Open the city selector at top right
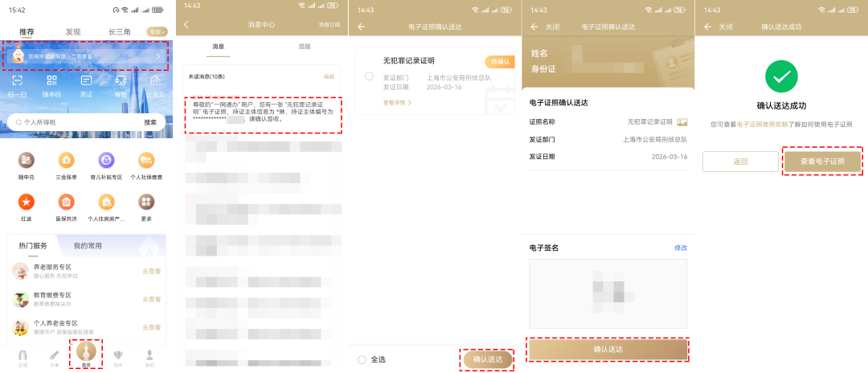 click(x=156, y=31)
